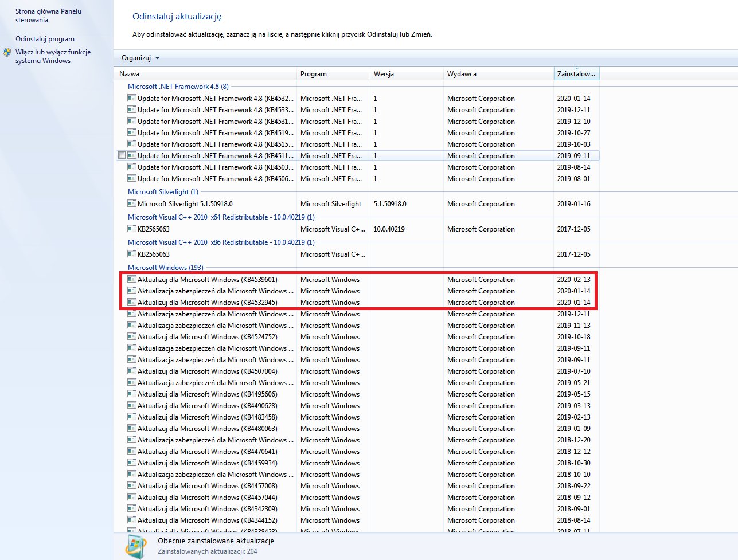Click the icon of update KB4490628
Viewport: 738px width, 560px height.
[132, 405]
